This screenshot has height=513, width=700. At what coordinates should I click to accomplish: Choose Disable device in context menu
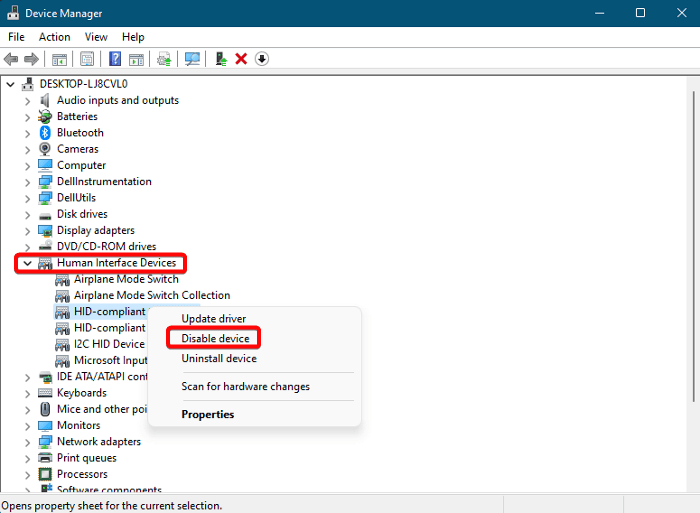pyautogui.click(x=215, y=338)
